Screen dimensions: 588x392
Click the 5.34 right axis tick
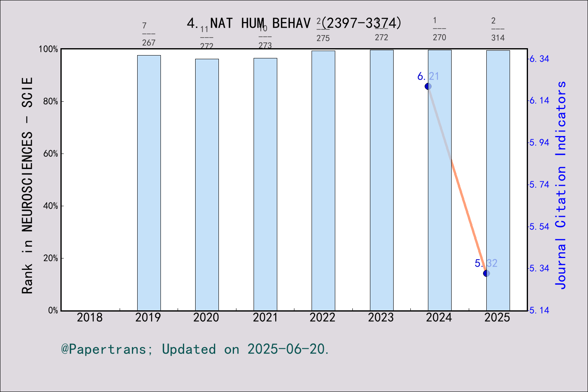coord(539,268)
